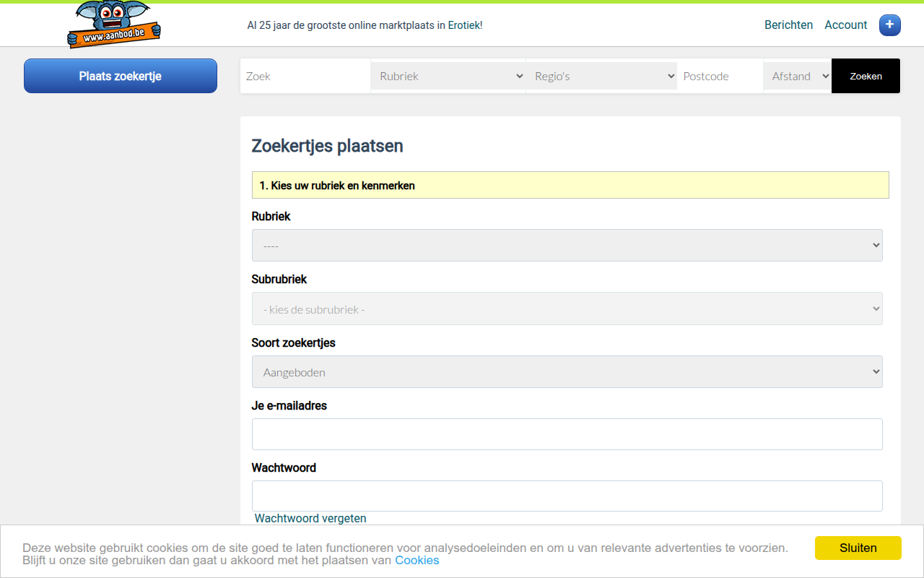Click the Postcode input field

[720, 76]
